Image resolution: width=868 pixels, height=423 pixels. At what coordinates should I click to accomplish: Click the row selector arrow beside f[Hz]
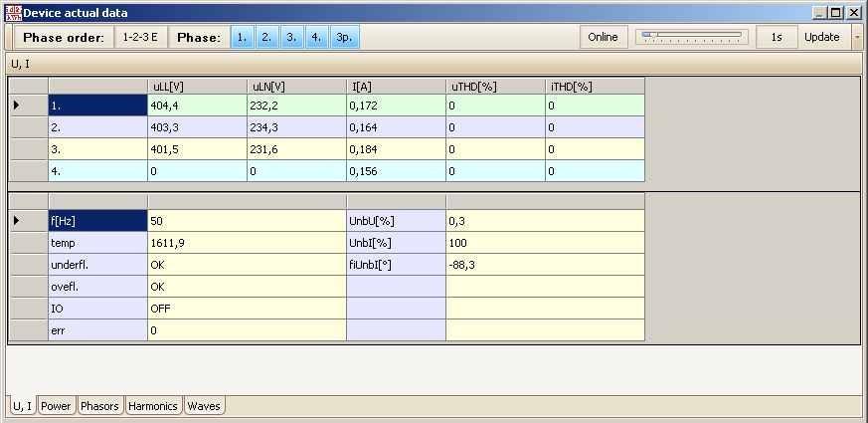pos(28,221)
